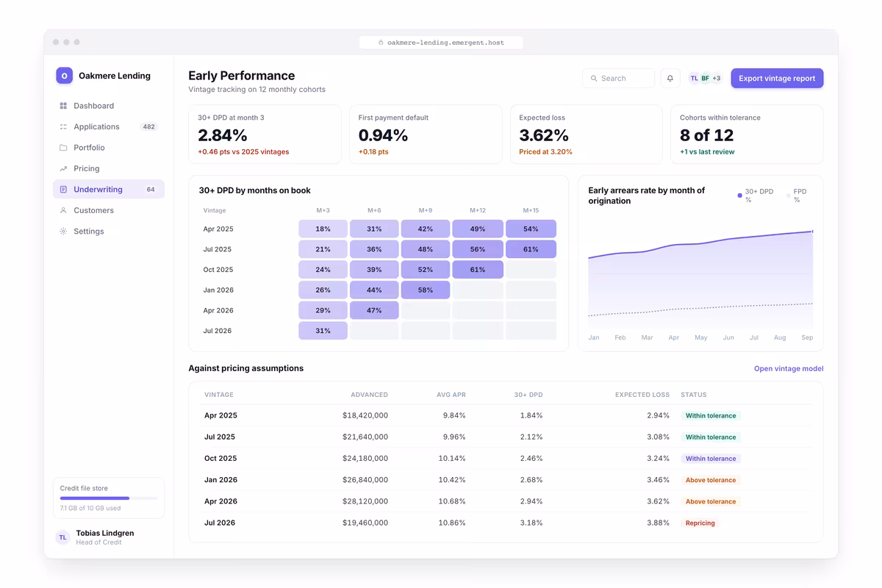Click Jul 2025 M+15 cell 61%
The image size is (882, 588).
point(531,249)
